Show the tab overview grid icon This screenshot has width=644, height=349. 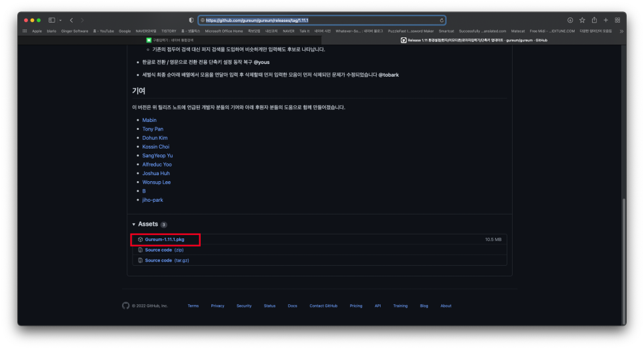pos(617,20)
